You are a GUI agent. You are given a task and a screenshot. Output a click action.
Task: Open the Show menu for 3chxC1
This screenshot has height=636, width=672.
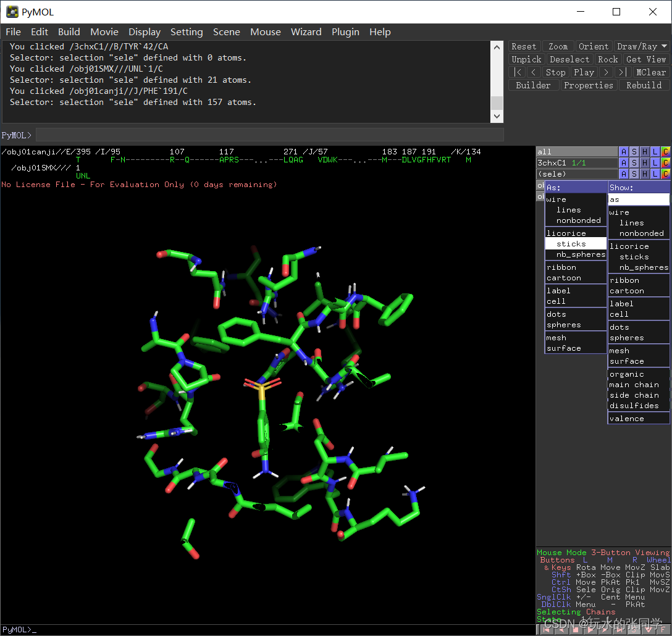pyautogui.click(x=634, y=163)
